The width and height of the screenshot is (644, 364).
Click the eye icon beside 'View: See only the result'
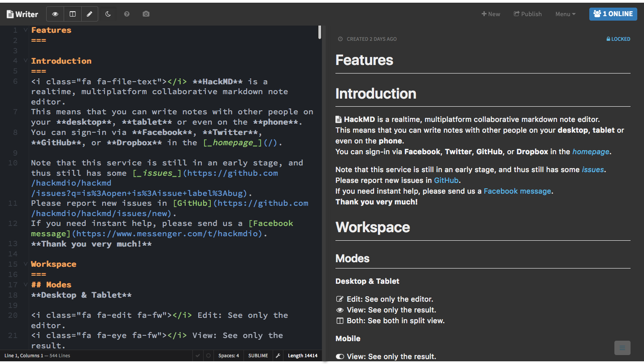pos(340,310)
